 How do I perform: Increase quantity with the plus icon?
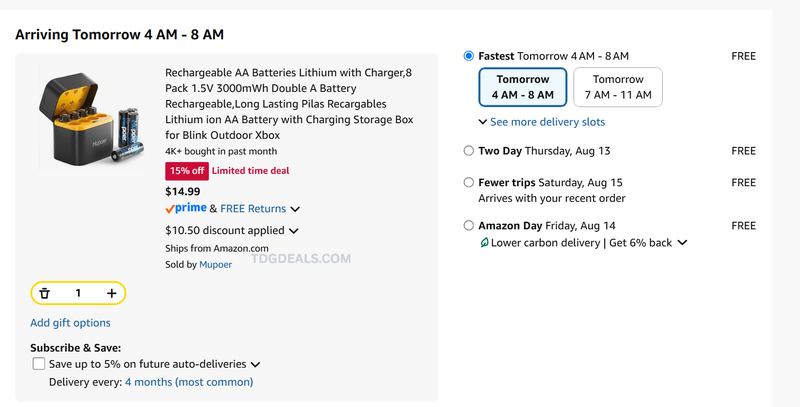point(111,293)
